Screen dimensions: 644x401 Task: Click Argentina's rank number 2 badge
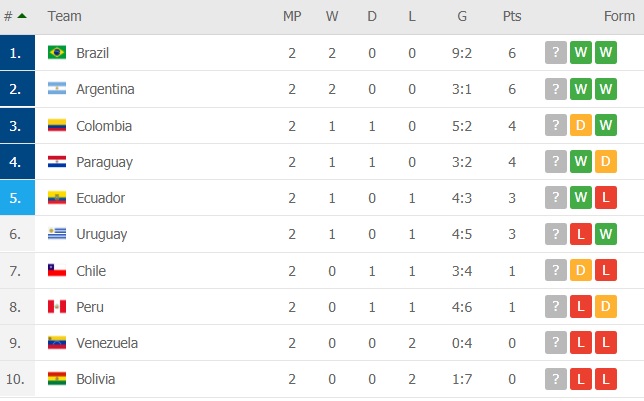click(18, 89)
